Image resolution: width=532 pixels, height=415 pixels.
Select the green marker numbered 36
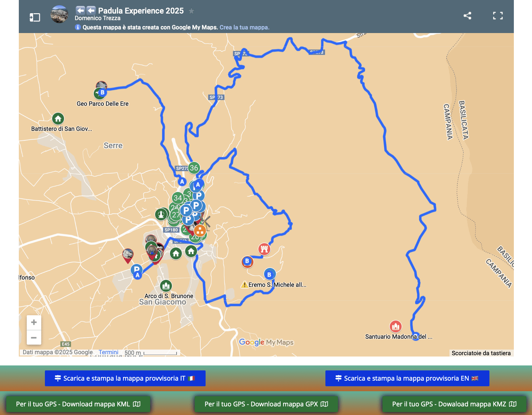click(194, 168)
